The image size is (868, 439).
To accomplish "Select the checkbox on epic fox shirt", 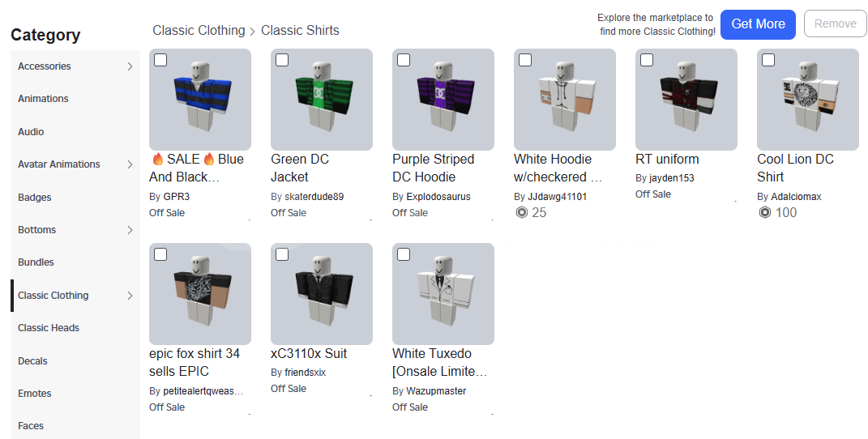I will pos(160,254).
